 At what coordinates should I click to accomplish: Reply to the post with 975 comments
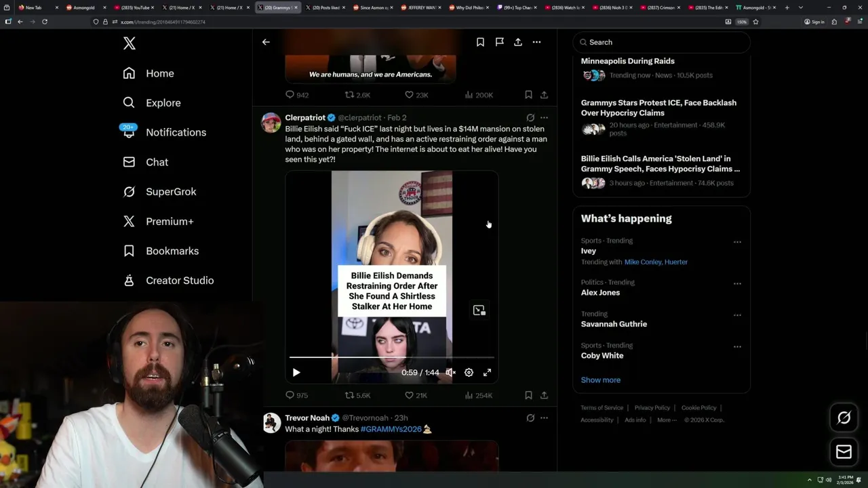[297, 395]
